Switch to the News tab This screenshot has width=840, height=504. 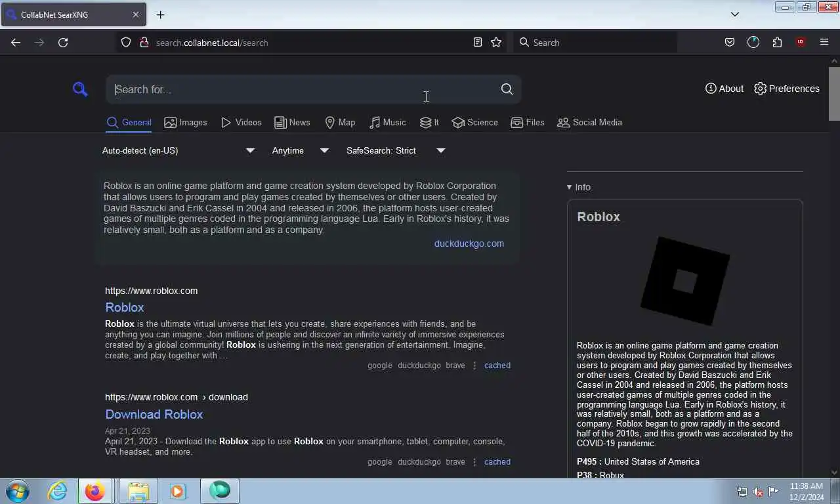[292, 122]
